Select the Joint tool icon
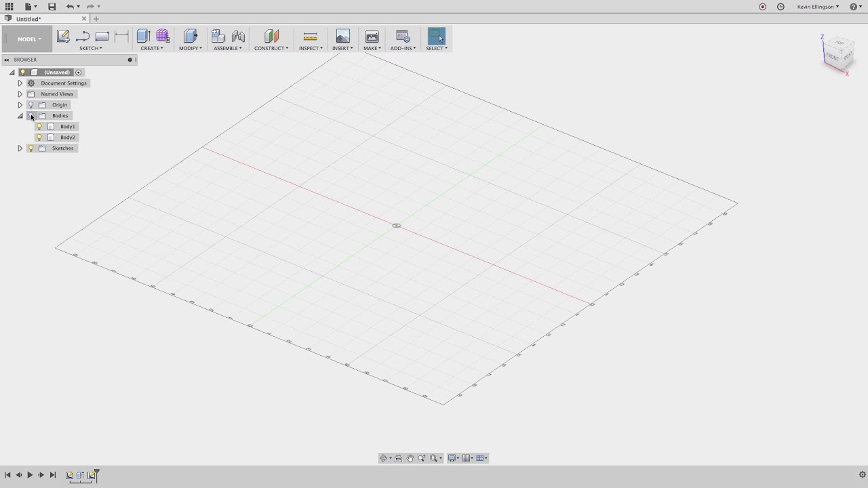868x488 pixels. click(238, 37)
